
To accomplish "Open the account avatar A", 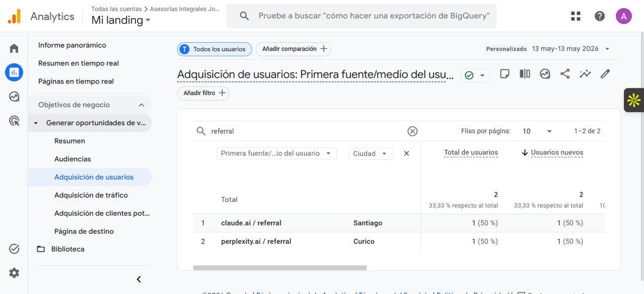I will [624, 16].
